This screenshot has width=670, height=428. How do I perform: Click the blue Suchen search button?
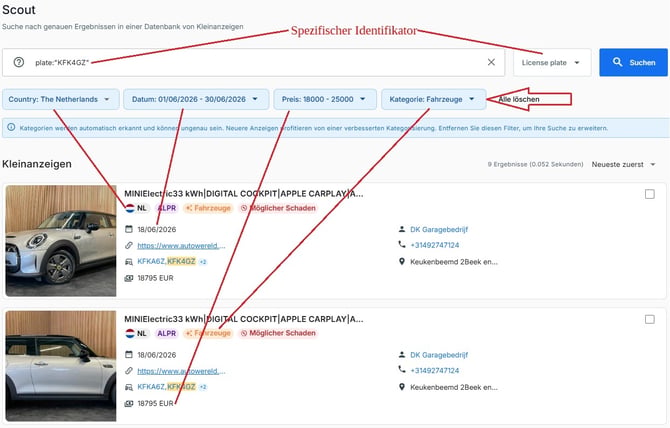tap(633, 62)
